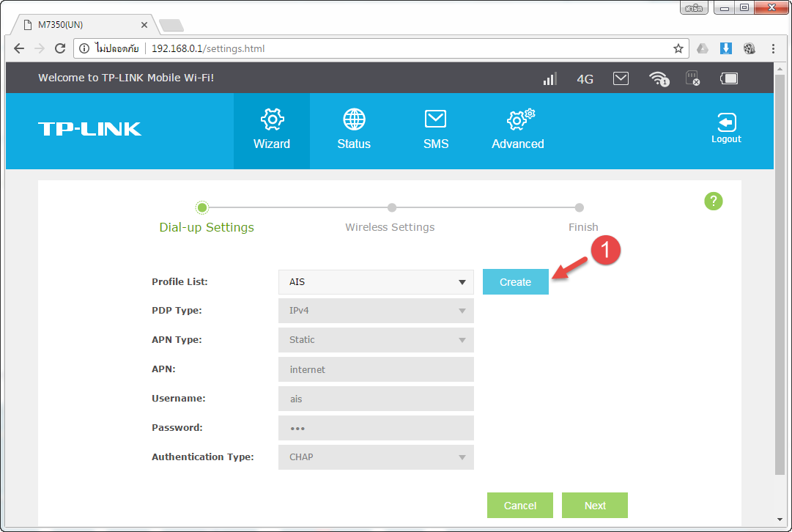The height and width of the screenshot is (532, 792).
Task: Click the page vertical scrollbar
Action: 780,274
